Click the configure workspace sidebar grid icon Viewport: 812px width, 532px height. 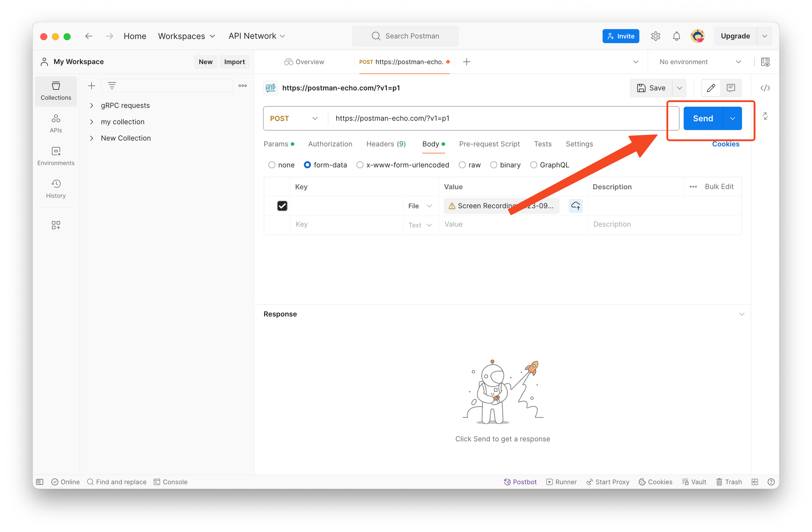[x=56, y=225]
